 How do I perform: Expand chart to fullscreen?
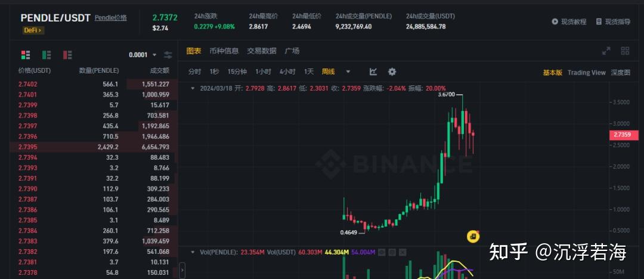606,51
